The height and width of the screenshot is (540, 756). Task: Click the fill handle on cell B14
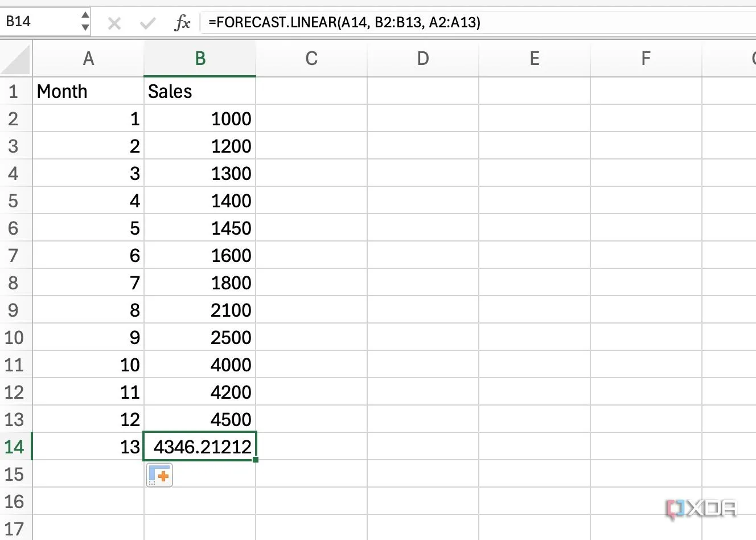coord(256,459)
